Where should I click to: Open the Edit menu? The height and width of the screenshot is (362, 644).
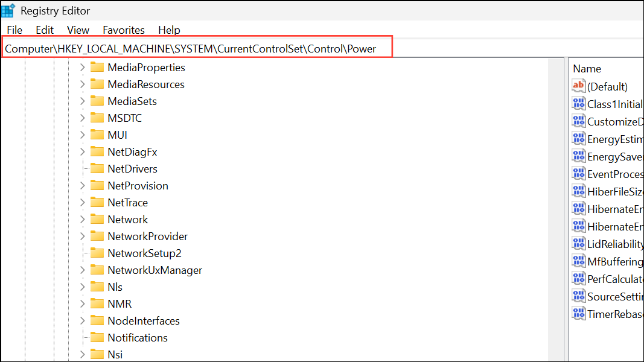pyautogui.click(x=44, y=30)
